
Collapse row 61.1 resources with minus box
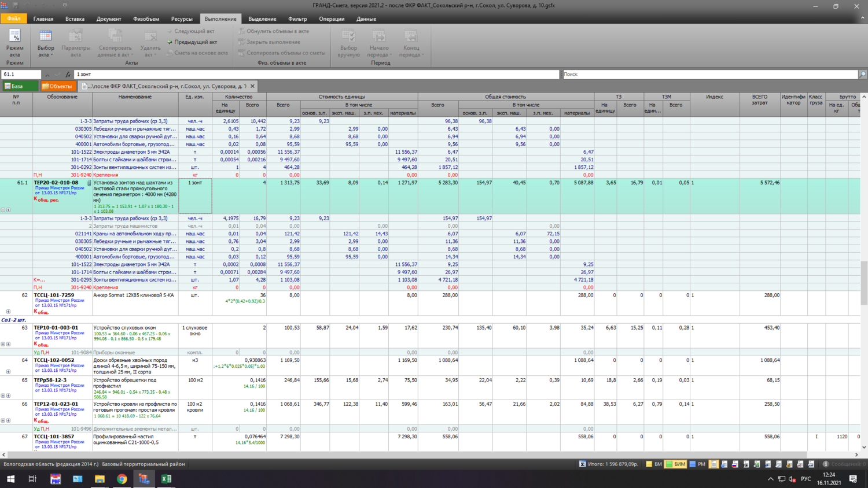3,210
